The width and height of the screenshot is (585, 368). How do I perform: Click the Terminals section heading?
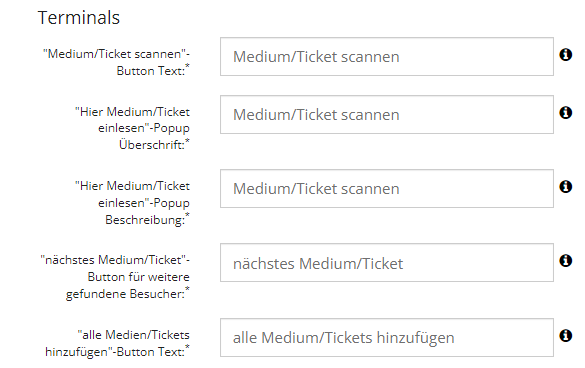(x=79, y=18)
